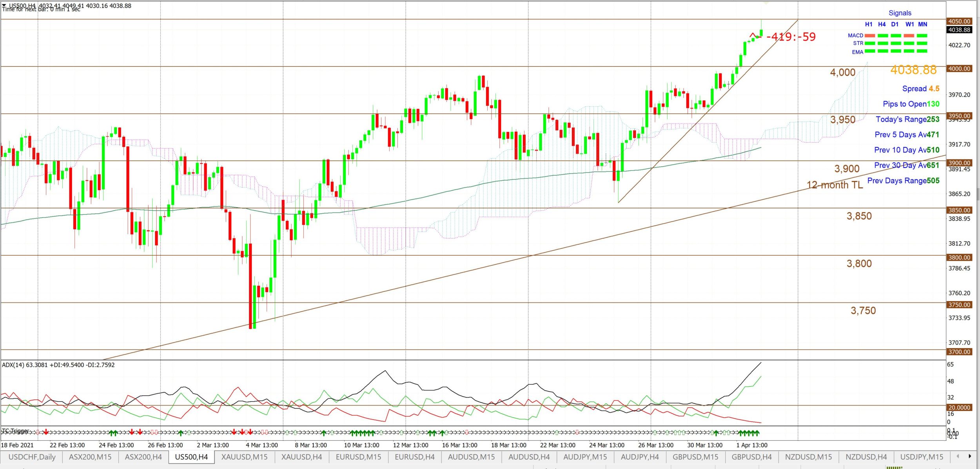
Task: Open the NZDUSD,M15 chart tab
Action: [x=808, y=457]
